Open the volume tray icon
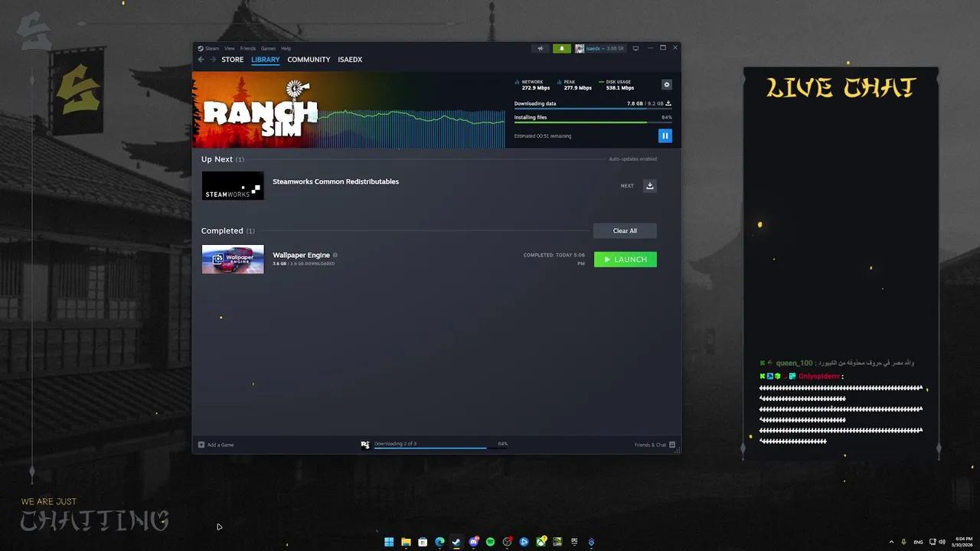The width and height of the screenshot is (980, 551). coord(941,542)
